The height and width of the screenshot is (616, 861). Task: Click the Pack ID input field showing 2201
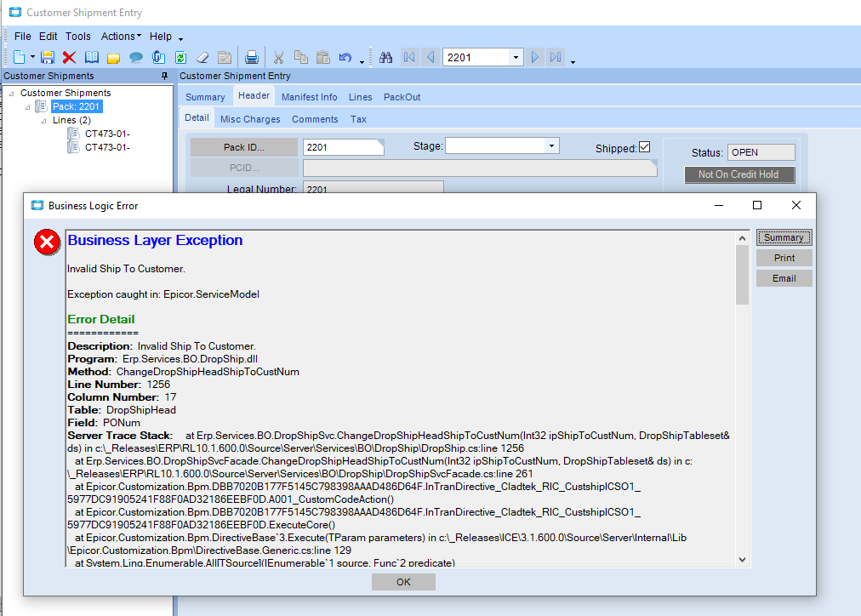tap(343, 147)
